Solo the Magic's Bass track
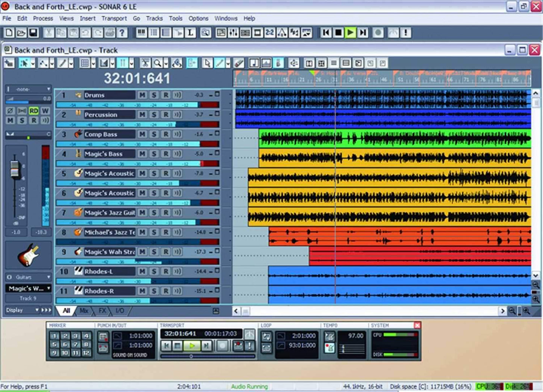 pyautogui.click(x=154, y=154)
